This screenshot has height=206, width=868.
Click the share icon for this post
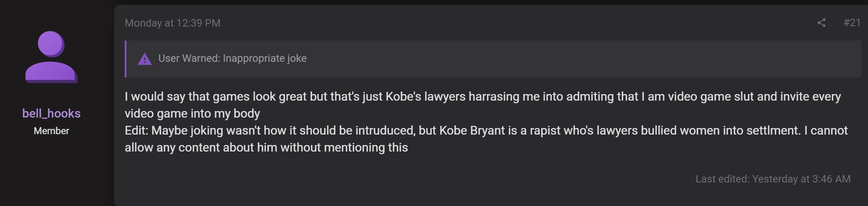821,23
